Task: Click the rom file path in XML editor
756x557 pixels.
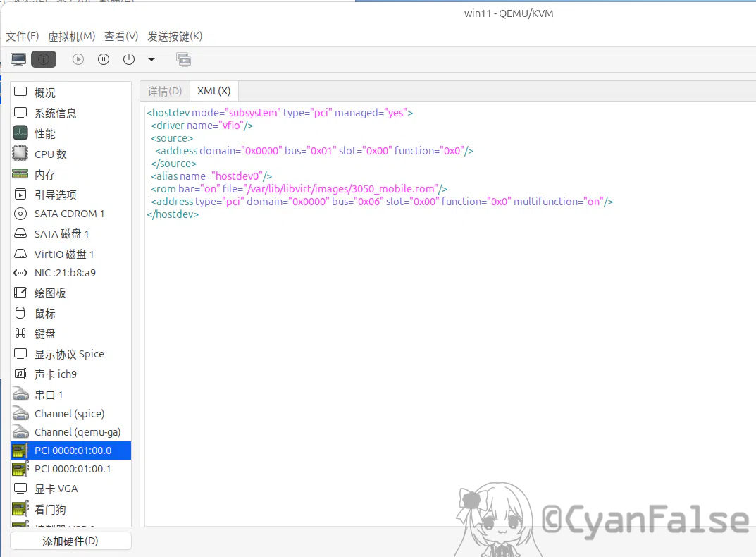Action: (341, 189)
